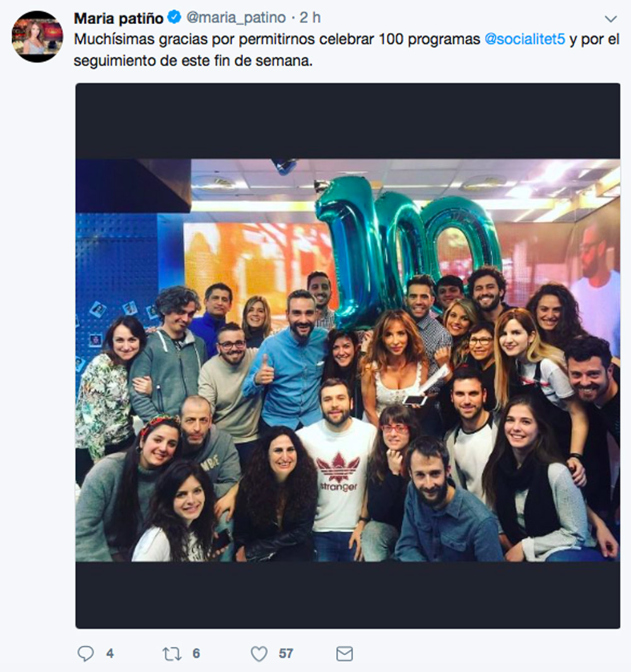
Task: Click the white stranger t-shirt in the photo
Action: click(339, 476)
